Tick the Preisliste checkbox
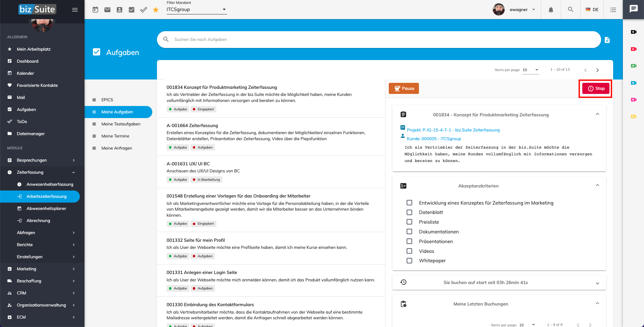 [409, 222]
